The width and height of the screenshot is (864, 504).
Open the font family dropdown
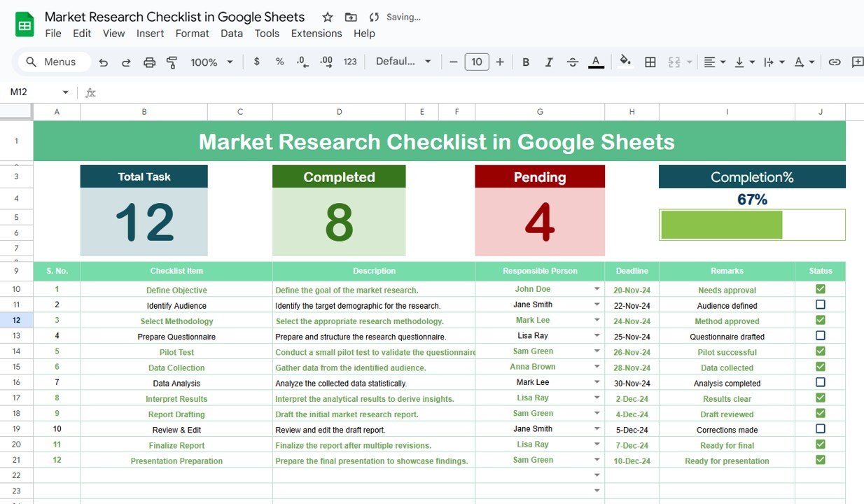404,62
